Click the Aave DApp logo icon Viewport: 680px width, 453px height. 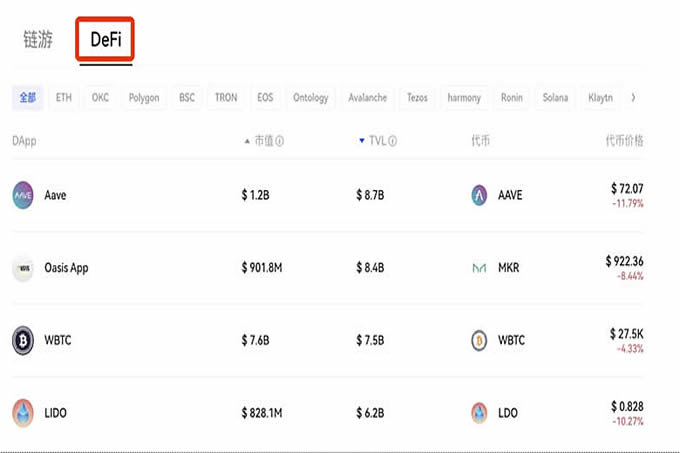point(23,196)
